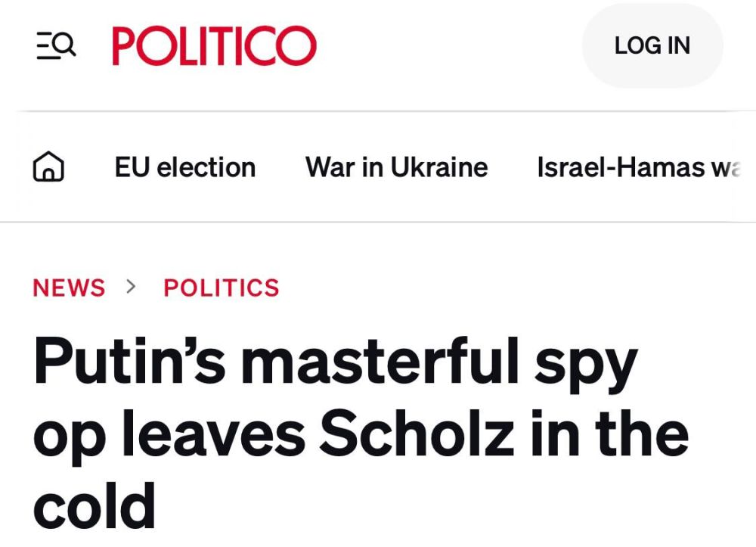
Task: Open the menu and search icon
Action: [56, 45]
